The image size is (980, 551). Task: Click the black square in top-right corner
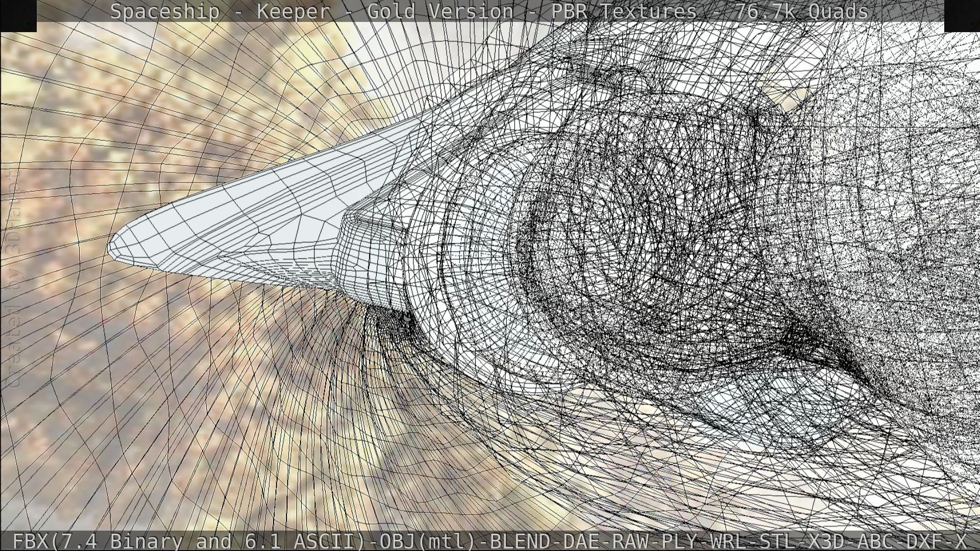click(x=962, y=15)
